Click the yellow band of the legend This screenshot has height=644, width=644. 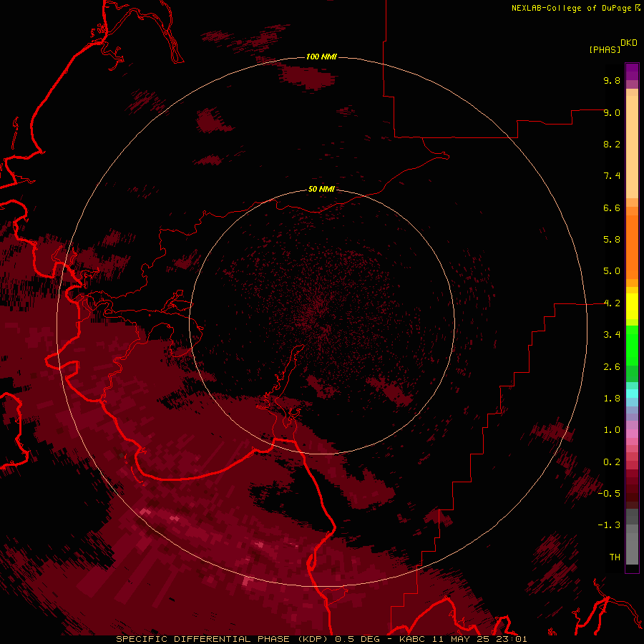tap(632, 306)
